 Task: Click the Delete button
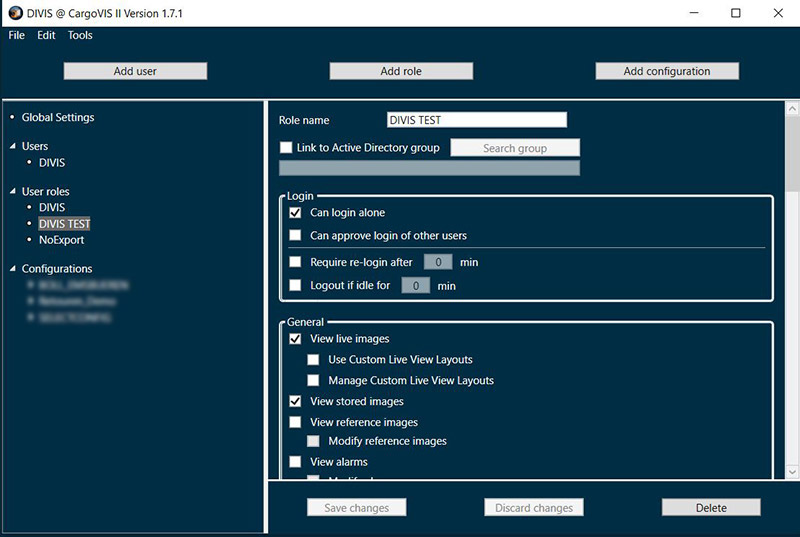(711, 507)
